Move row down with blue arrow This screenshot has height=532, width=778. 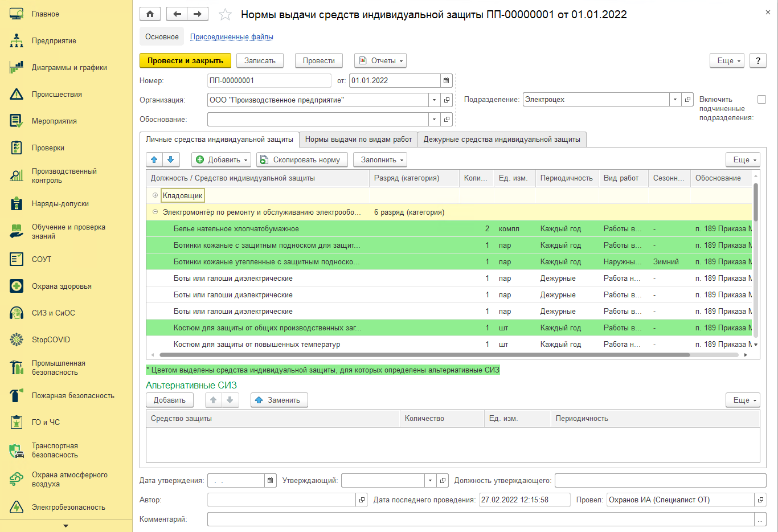(x=171, y=160)
